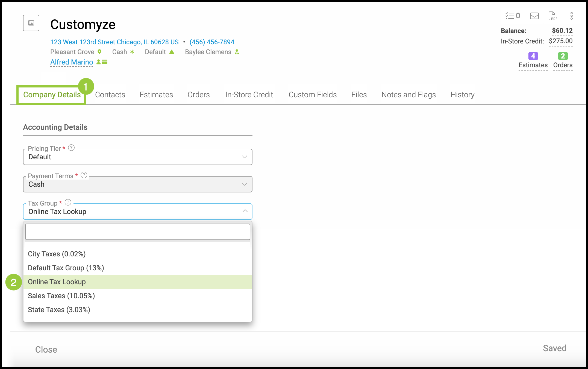Viewport: 588px width, 369px height.
Task: Switch to the In-Store Credit tab
Action: pyautogui.click(x=249, y=95)
